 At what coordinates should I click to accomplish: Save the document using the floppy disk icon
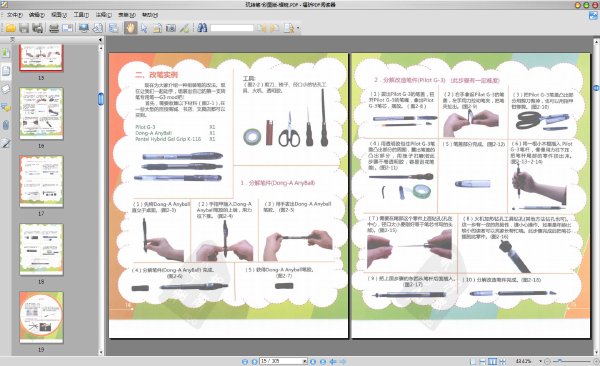24,28
